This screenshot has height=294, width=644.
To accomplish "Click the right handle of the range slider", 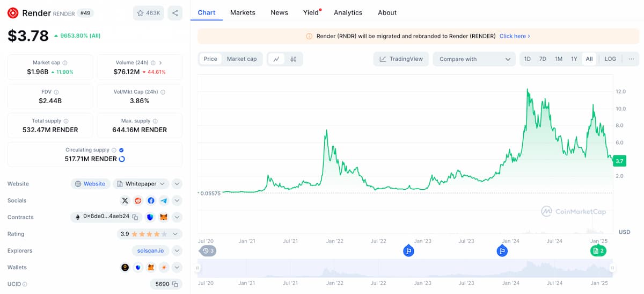I will pos(613,268).
